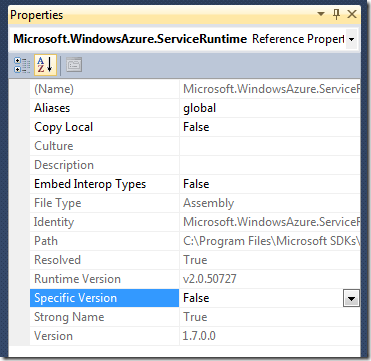
Task: Select the Specific Version property row
Action: pos(195,298)
